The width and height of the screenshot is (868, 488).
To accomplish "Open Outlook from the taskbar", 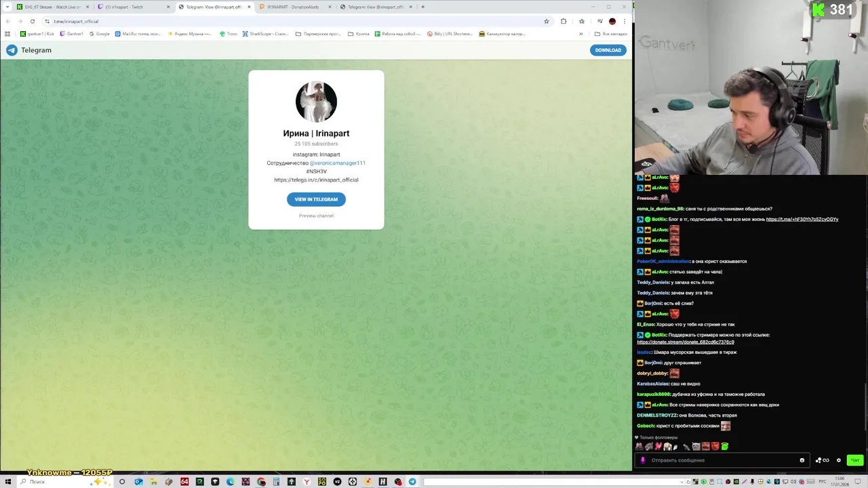I will tap(138, 482).
